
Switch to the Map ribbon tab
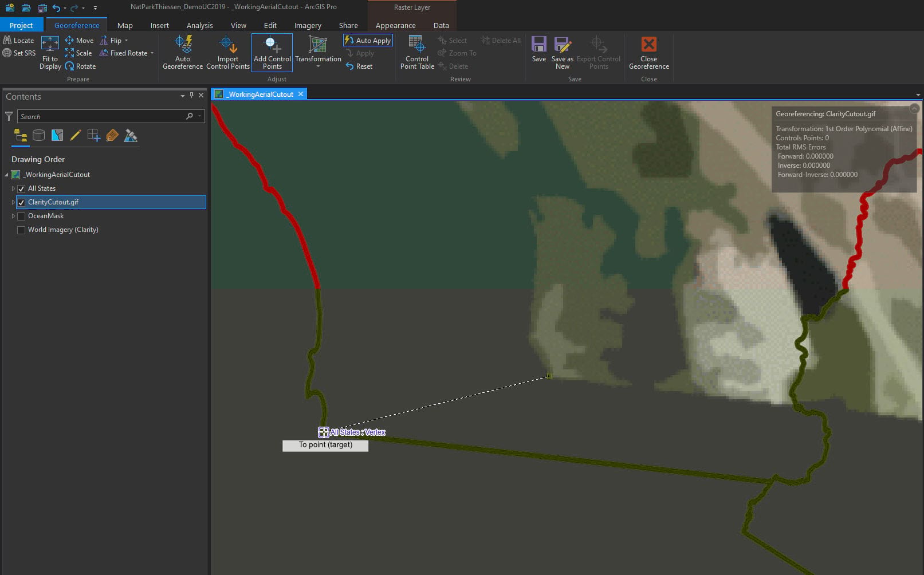coord(125,25)
